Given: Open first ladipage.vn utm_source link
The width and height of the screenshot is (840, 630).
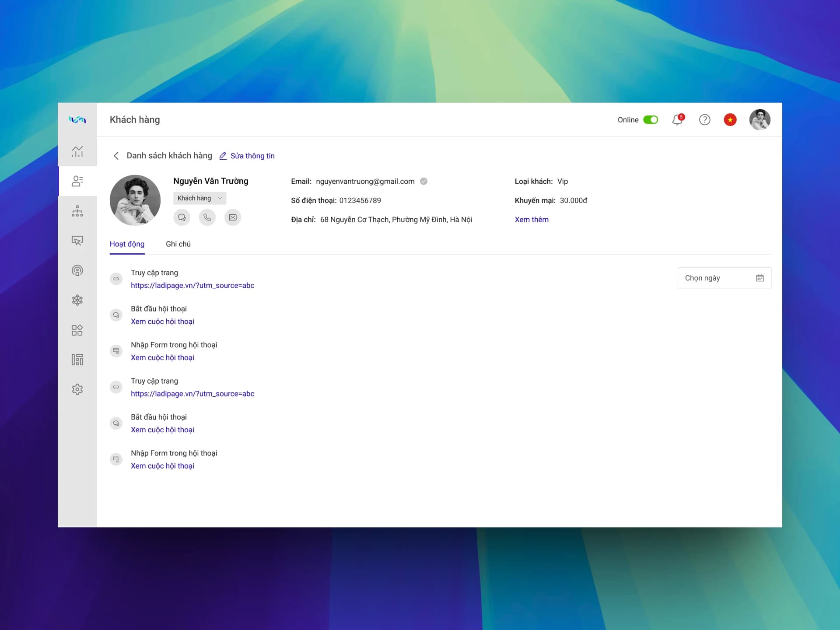Looking at the screenshot, I should (x=192, y=285).
